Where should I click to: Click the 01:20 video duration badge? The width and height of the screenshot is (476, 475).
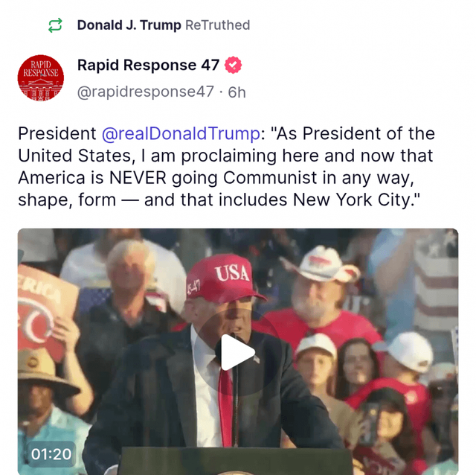tap(51, 453)
